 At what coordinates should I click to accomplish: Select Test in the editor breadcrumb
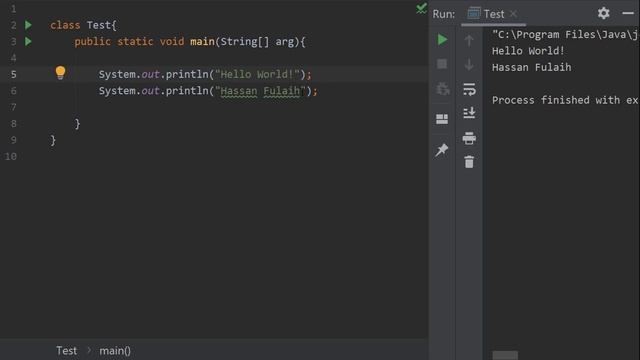(66, 351)
